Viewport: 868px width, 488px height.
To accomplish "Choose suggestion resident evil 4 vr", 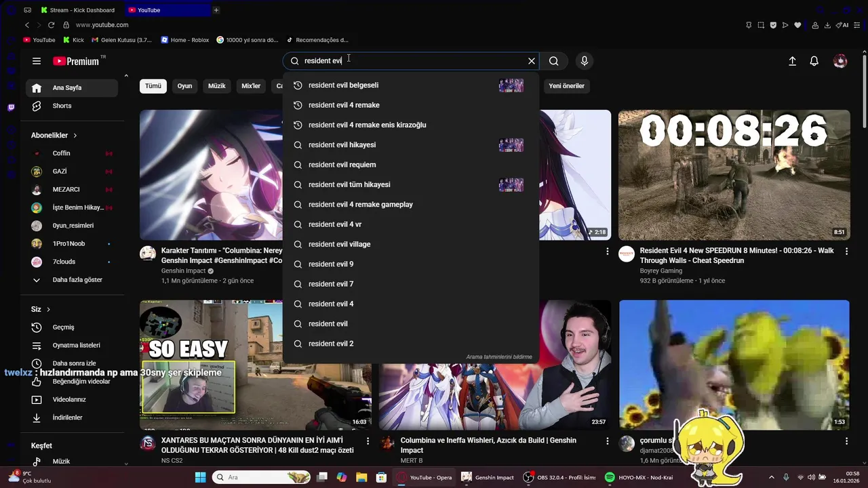I will click(x=411, y=224).
